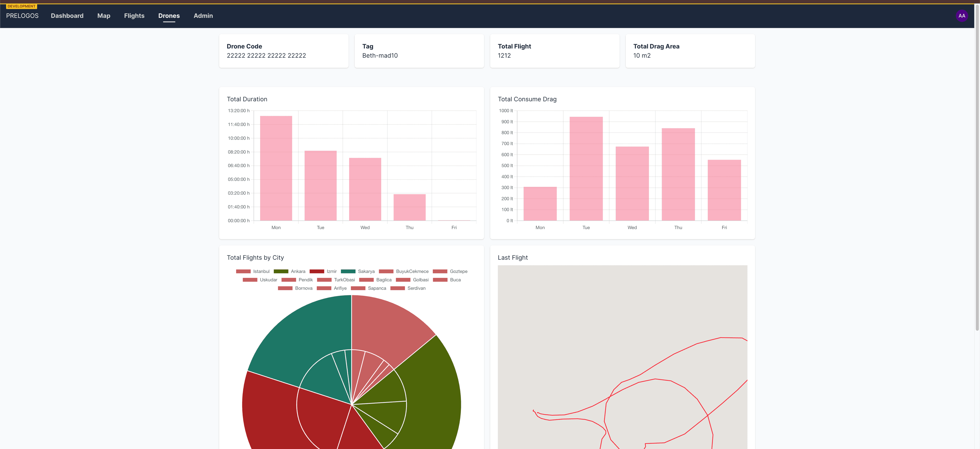
Task: Open the AA user avatar menu
Action: point(961,16)
